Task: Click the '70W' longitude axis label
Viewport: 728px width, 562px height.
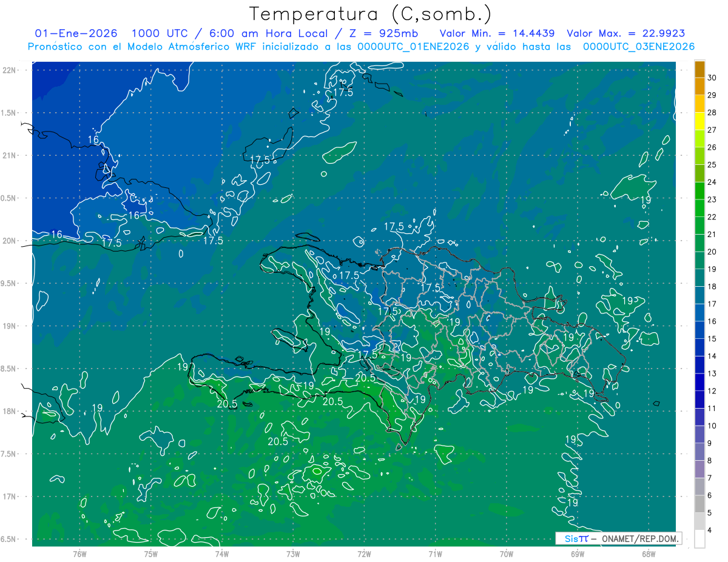Action: pyautogui.click(x=506, y=554)
